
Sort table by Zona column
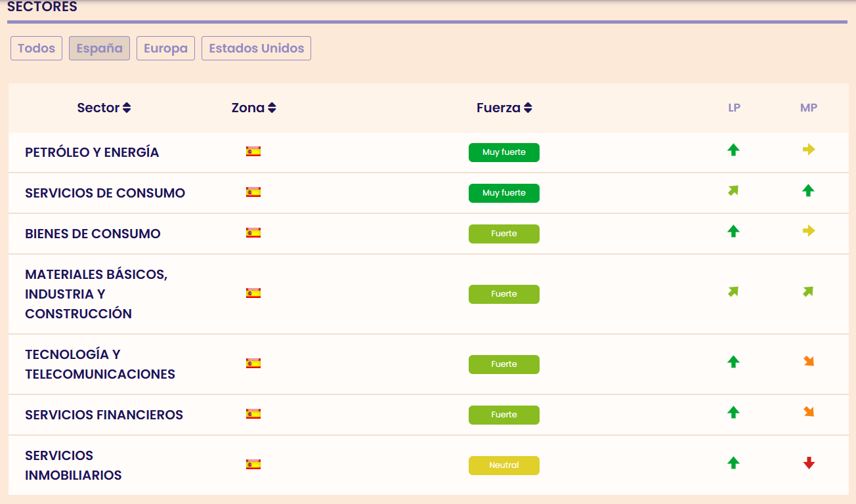[253, 108]
